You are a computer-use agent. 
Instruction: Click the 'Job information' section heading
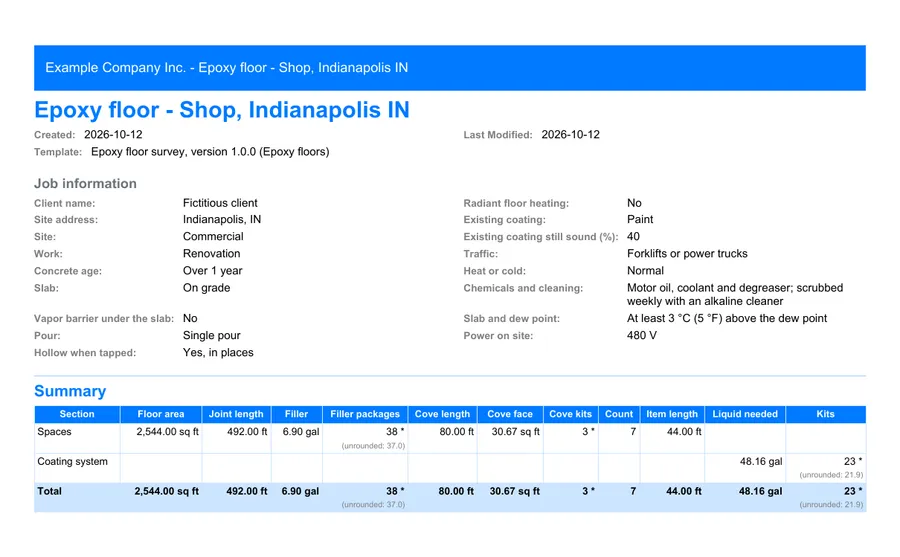tap(86, 183)
